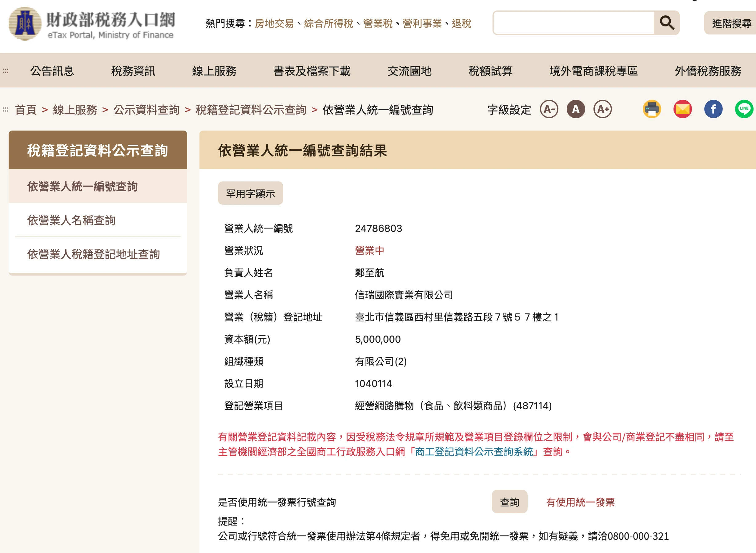Click inside the top search input field
Viewport: 756px width, 553px height.
tap(573, 23)
